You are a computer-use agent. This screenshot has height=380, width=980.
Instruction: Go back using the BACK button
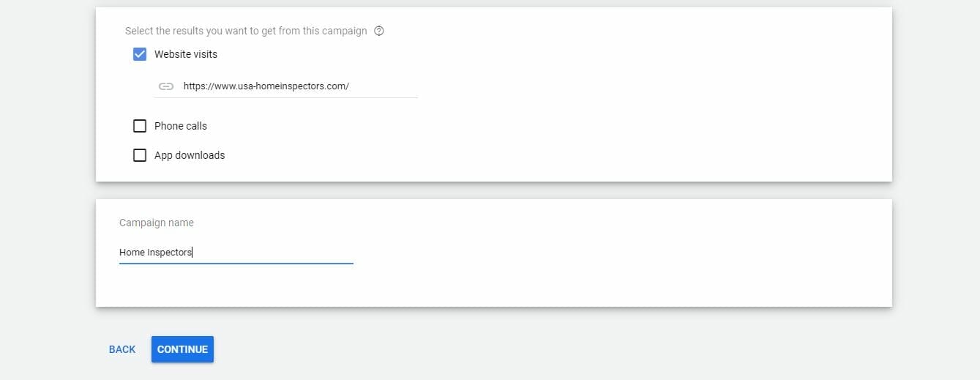122,349
